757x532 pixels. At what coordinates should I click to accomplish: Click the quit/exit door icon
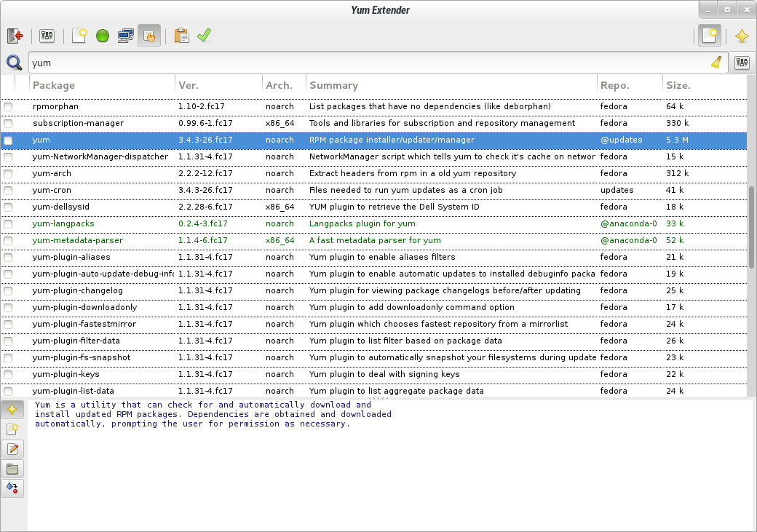click(15, 36)
